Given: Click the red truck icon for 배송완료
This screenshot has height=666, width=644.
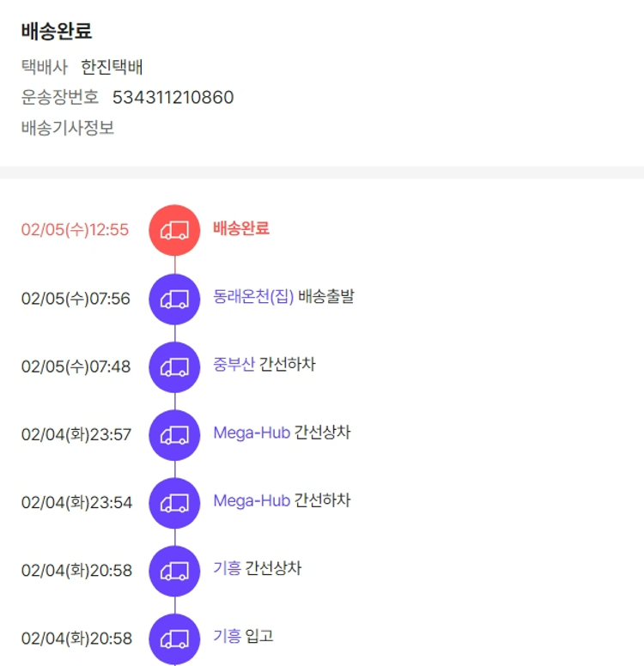Looking at the screenshot, I should (174, 229).
